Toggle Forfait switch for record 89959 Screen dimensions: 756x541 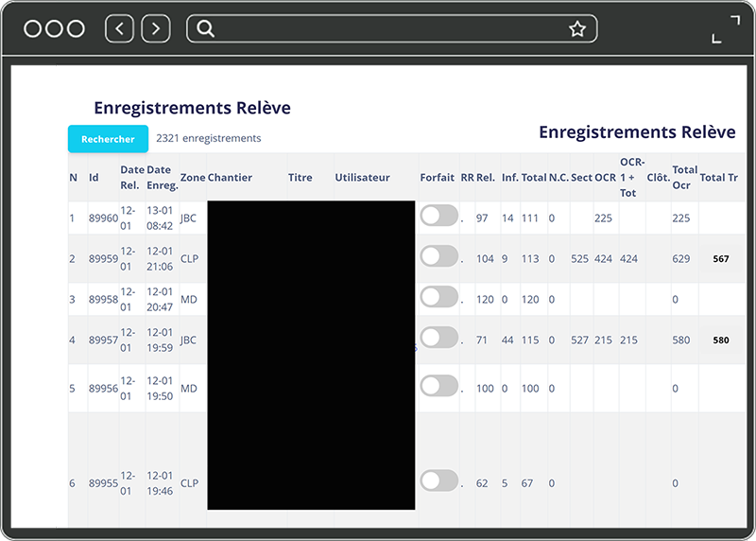pyautogui.click(x=438, y=256)
